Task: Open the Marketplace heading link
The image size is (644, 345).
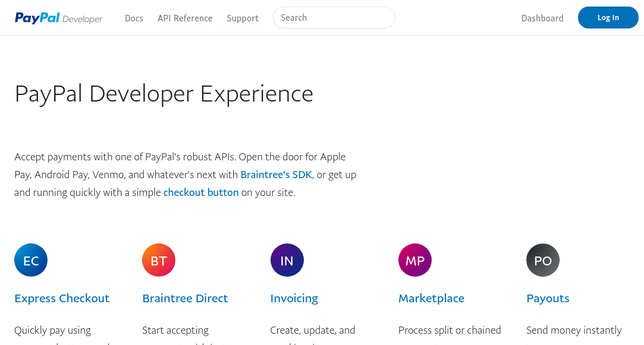Action: point(431,298)
